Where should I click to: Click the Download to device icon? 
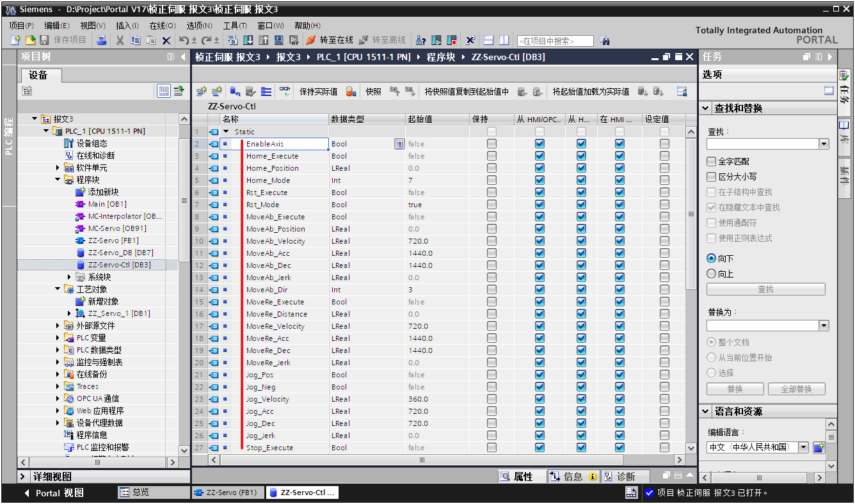click(x=248, y=40)
